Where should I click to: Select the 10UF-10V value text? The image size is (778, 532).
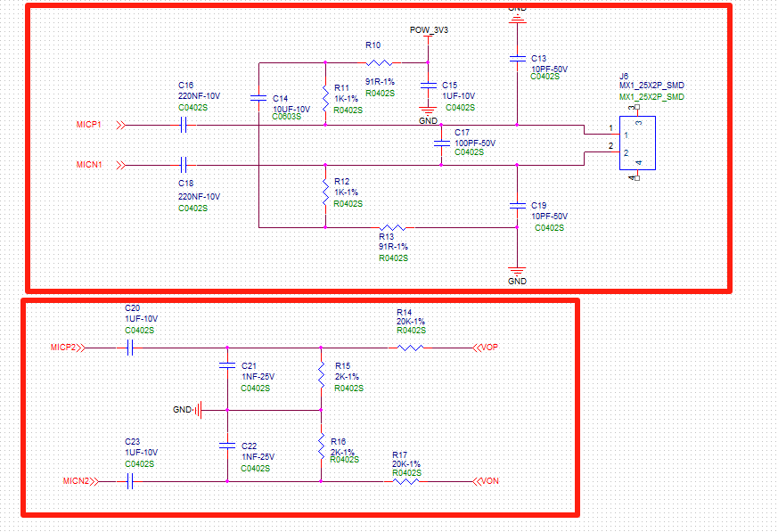(291, 110)
